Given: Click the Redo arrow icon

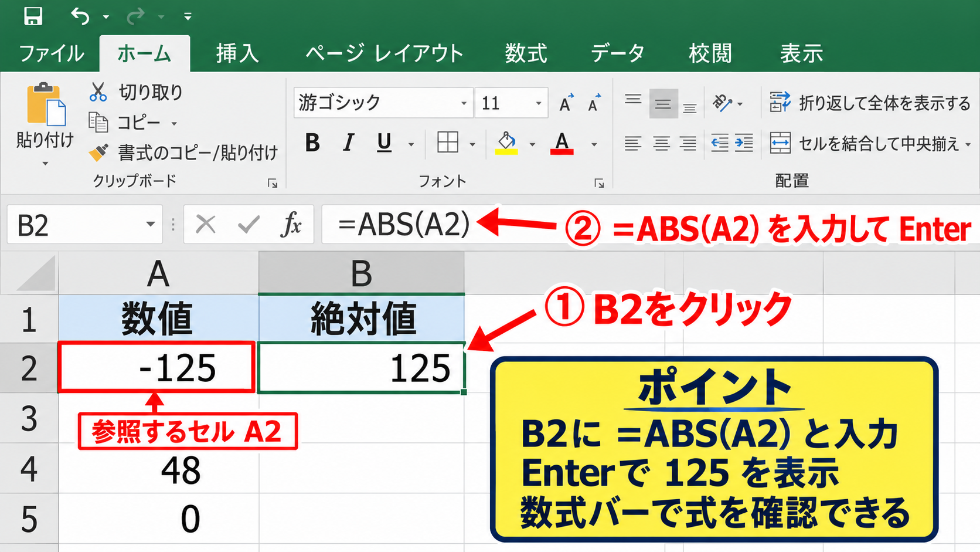Looking at the screenshot, I should [x=135, y=16].
